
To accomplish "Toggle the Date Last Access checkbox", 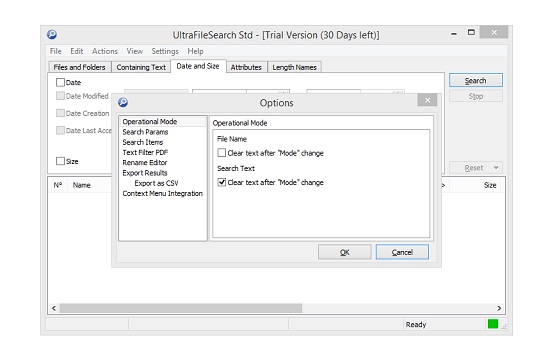I will (60, 130).
